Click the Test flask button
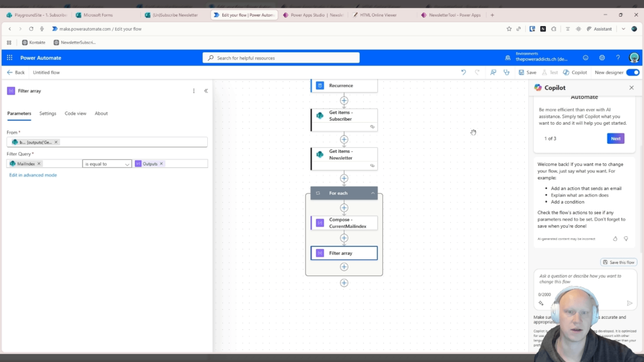Image resolution: width=644 pixels, height=362 pixels. (x=550, y=72)
